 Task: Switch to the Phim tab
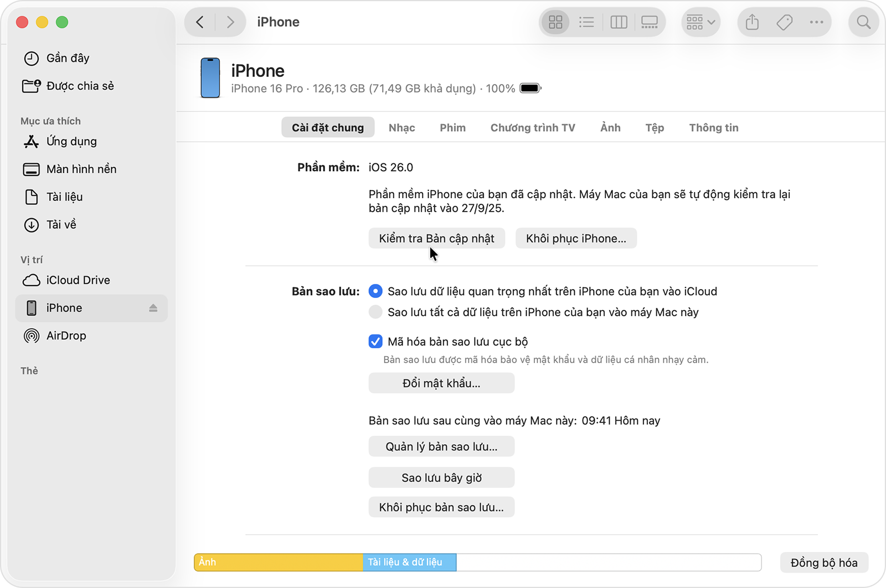click(453, 127)
